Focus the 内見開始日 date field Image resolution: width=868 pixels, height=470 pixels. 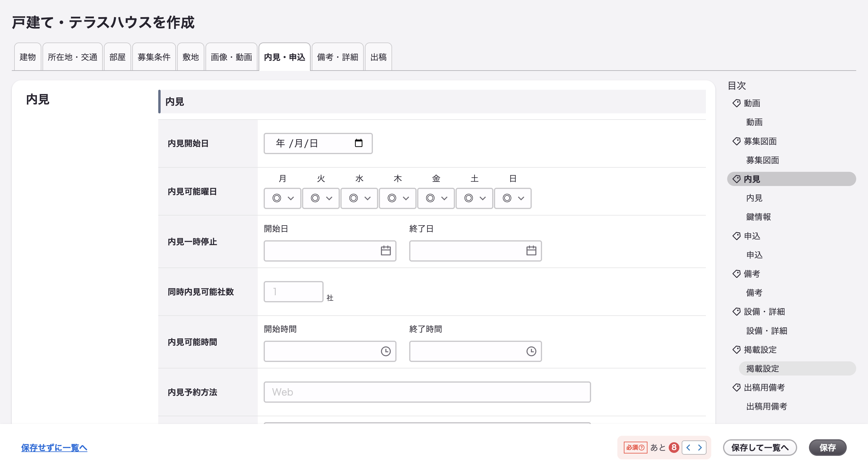(318, 143)
